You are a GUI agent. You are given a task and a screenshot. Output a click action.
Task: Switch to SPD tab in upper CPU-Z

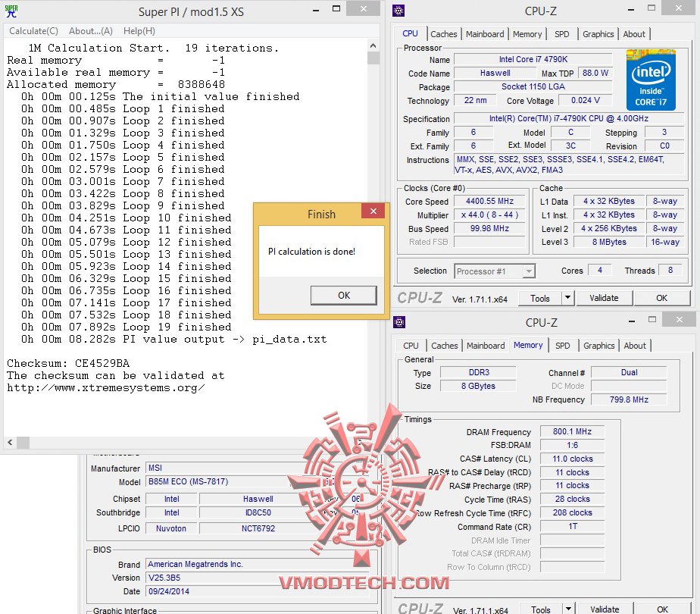tap(562, 34)
